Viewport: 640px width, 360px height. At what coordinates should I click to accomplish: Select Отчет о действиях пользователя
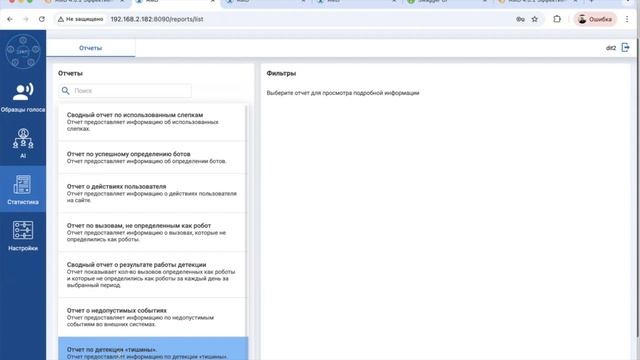point(153,193)
